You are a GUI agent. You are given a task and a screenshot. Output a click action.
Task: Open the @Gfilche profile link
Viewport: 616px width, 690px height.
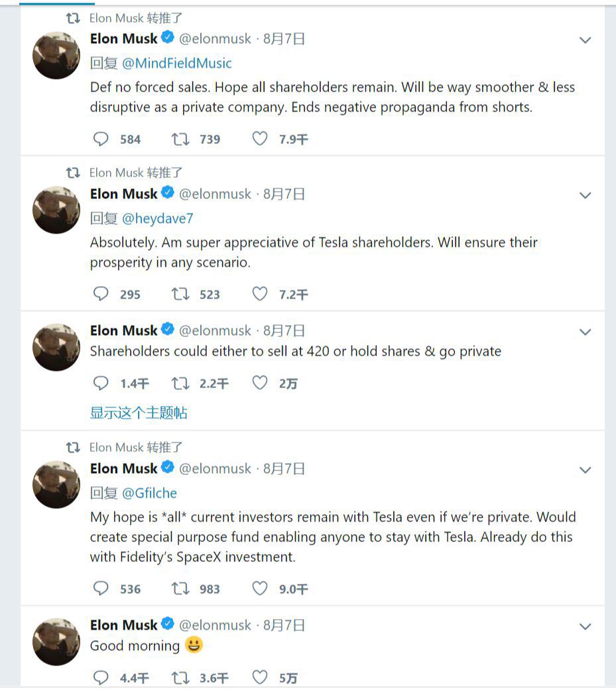point(149,493)
